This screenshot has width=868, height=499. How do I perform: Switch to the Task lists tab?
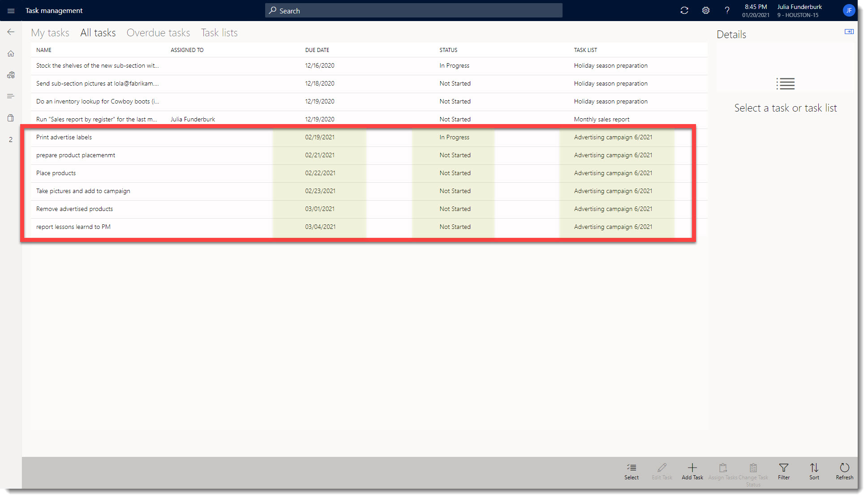coord(219,32)
